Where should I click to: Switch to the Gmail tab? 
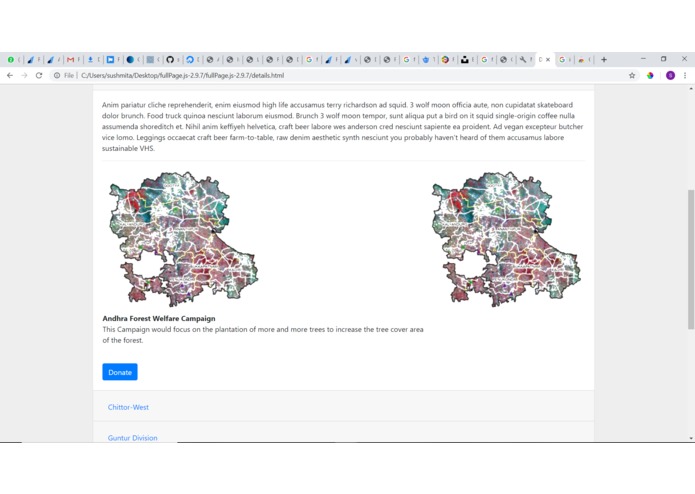[70, 59]
